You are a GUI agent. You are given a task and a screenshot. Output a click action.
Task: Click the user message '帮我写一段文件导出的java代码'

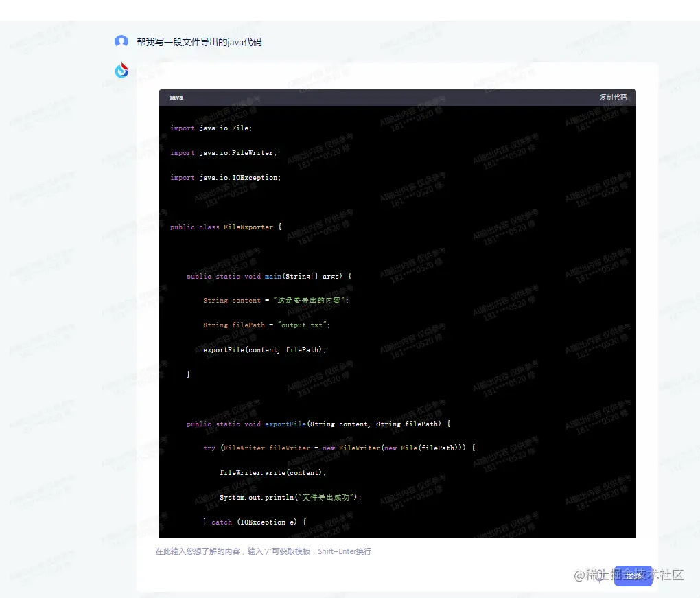(199, 42)
